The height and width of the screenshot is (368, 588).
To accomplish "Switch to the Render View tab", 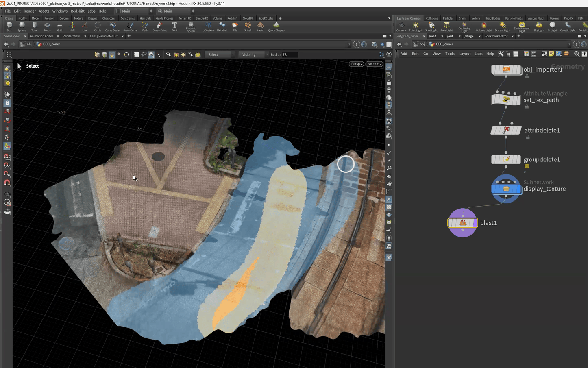I will pos(71,36).
